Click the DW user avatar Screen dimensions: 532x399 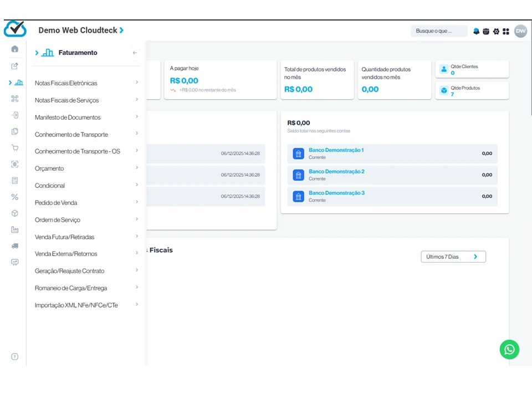coord(520,31)
